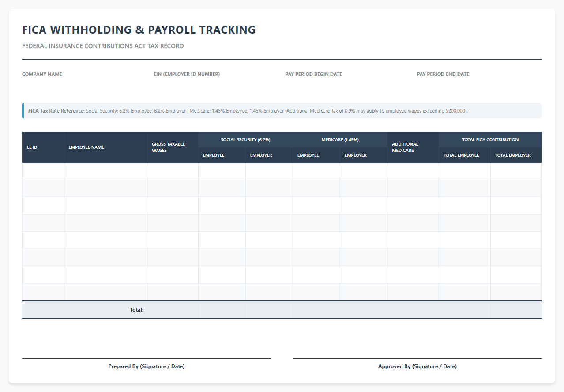Image resolution: width=564 pixels, height=392 pixels.
Task: Click the MEDICARE (1.45%) group header
Action: (340, 139)
